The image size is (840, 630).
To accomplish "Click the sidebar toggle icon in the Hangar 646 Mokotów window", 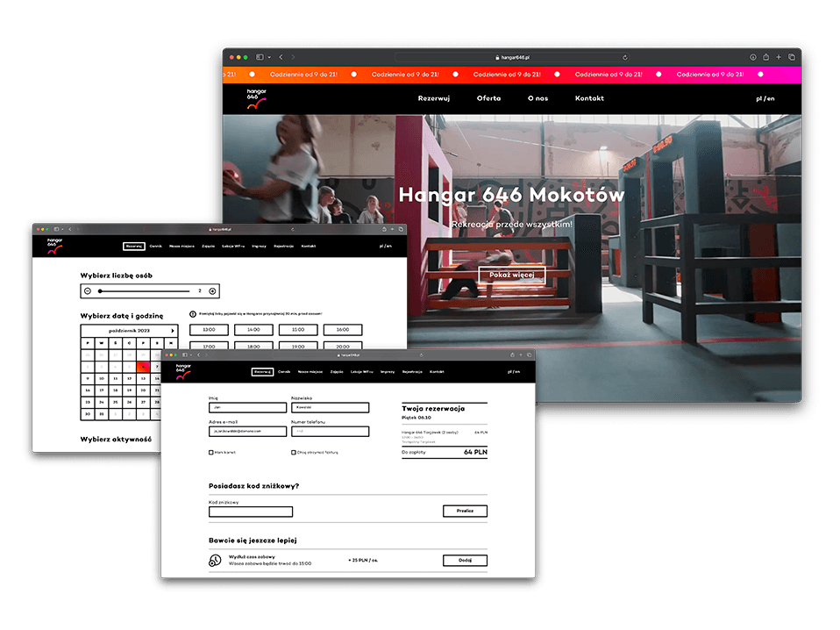I will point(260,57).
